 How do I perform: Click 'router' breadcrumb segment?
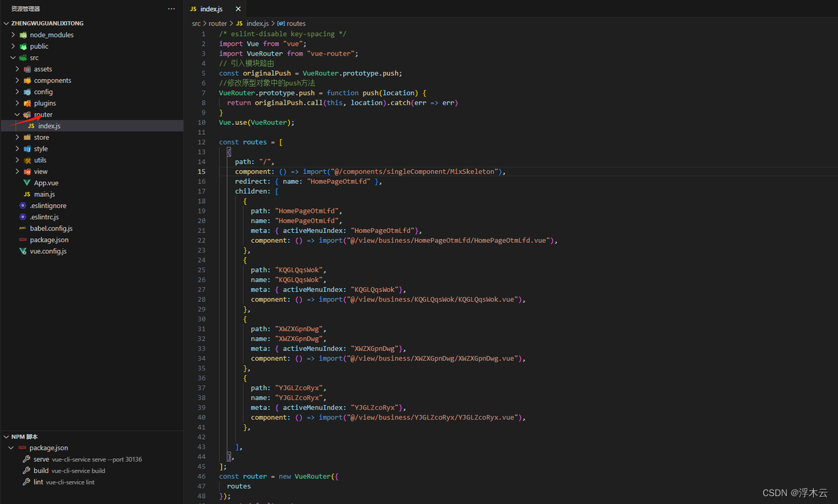coord(217,24)
